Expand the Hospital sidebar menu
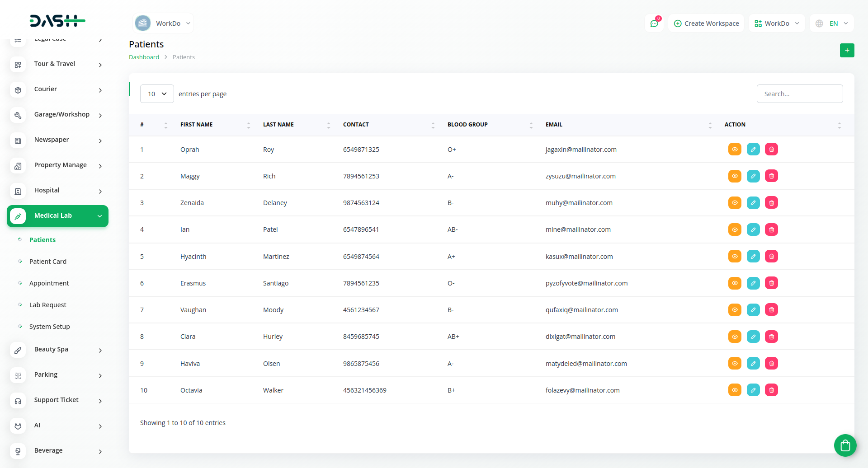868x468 pixels. [57, 191]
